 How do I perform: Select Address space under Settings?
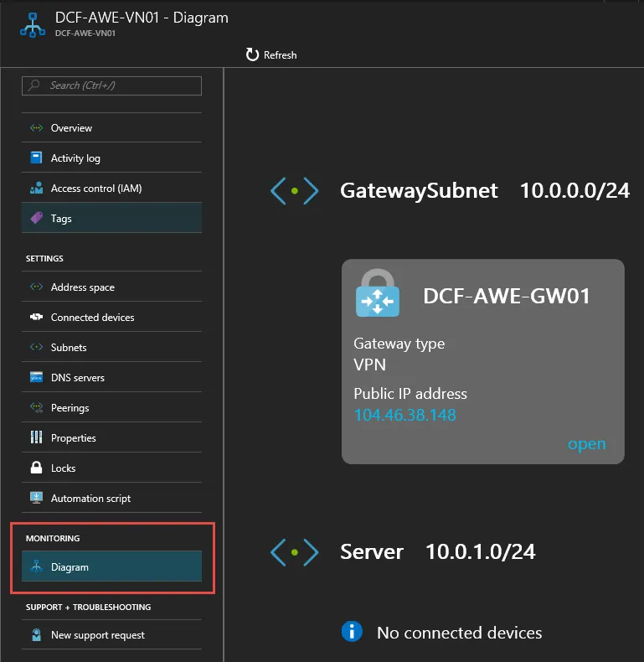click(x=82, y=287)
